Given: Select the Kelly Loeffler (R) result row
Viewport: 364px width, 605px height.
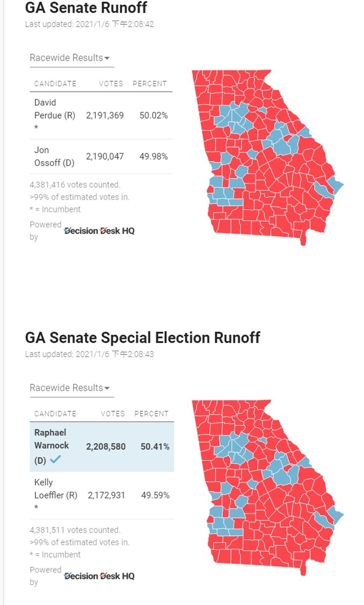Looking at the screenshot, I should (102, 495).
